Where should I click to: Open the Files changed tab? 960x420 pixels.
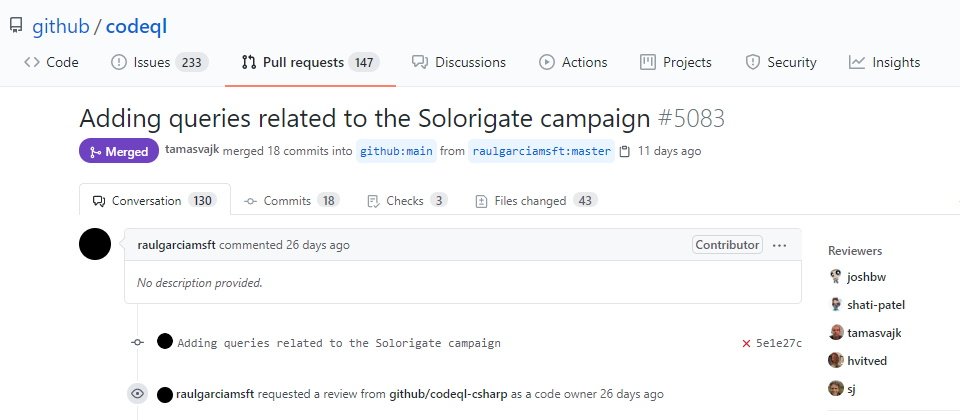(x=537, y=201)
